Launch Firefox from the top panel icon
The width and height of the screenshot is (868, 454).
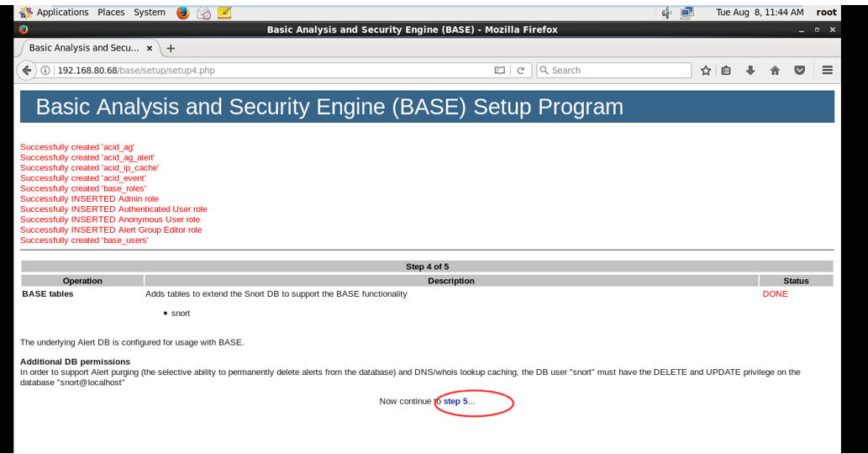click(182, 12)
